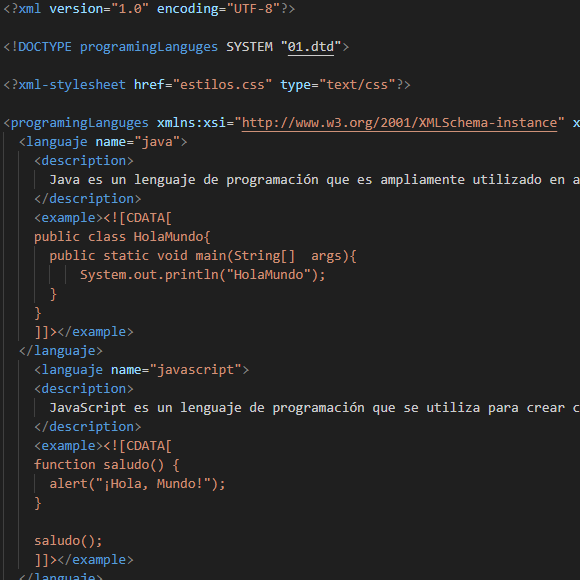This screenshot has height=580, width=580.
Task: Click the type attribute in the stylesheet line
Action: (x=295, y=85)
